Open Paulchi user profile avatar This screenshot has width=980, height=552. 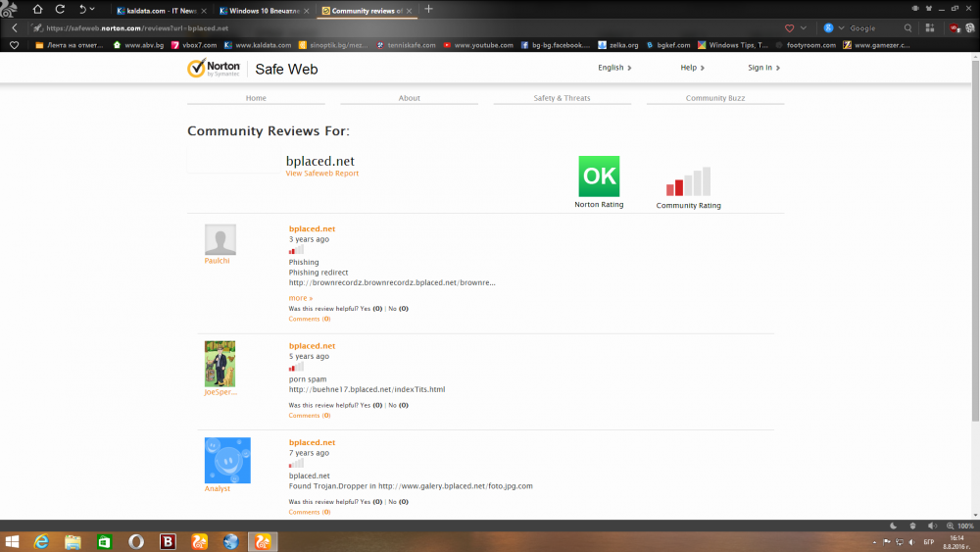click(220, 239)
